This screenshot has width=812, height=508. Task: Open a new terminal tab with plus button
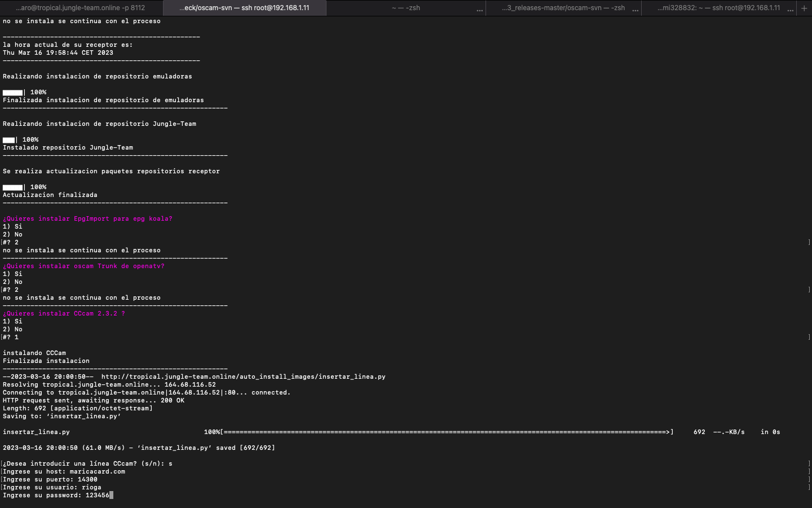[804, 8]
